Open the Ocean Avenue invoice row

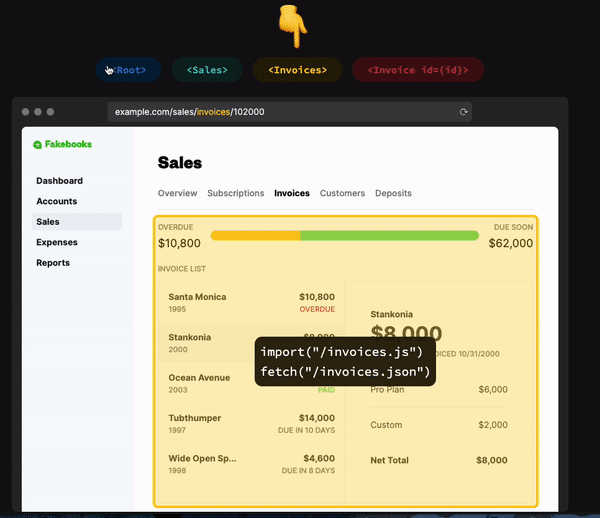(x=251, y=383)
